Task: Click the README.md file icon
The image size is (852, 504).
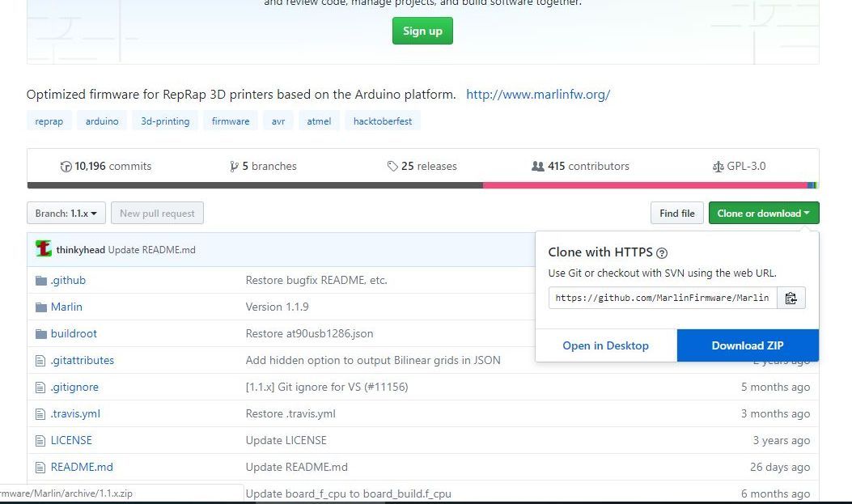Action: click(x=41, y=468)
